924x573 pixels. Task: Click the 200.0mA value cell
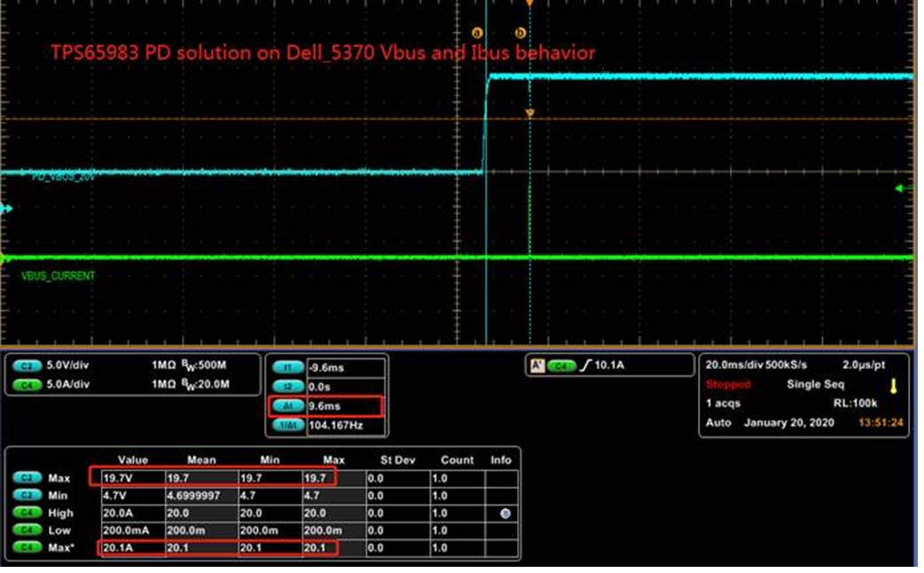click(133, 531)
